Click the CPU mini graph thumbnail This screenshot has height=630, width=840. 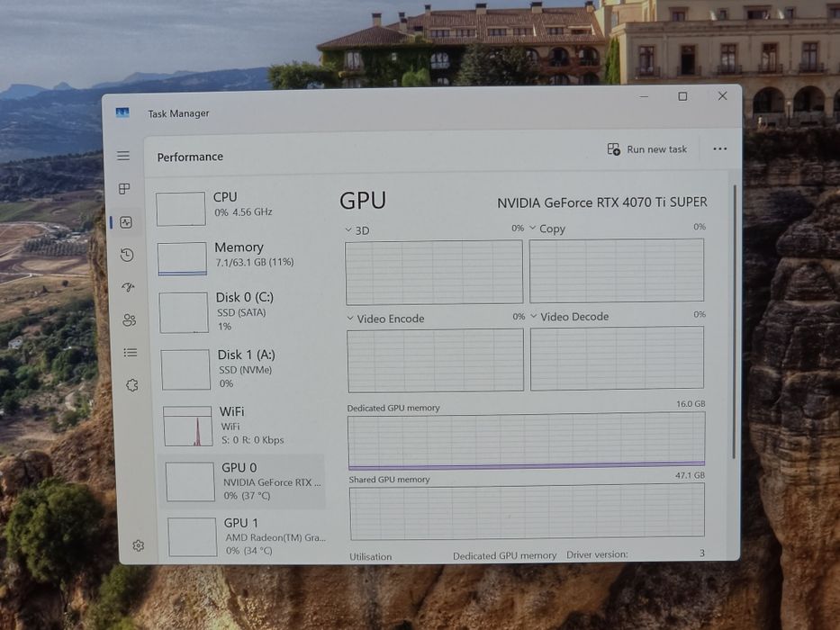point(181,209)
